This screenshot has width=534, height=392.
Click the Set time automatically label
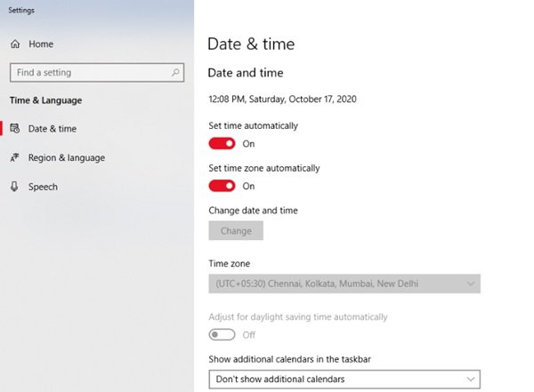[253, 126]
